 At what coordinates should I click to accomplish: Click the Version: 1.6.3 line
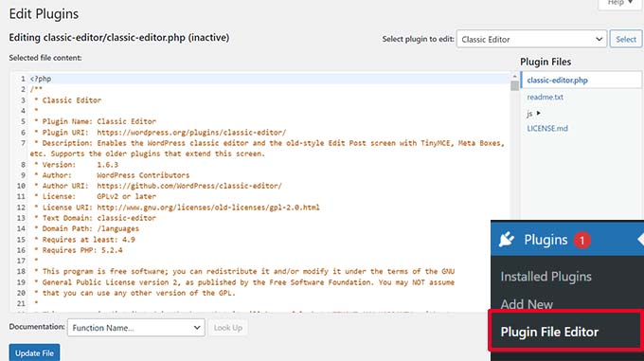pos(76,164)
